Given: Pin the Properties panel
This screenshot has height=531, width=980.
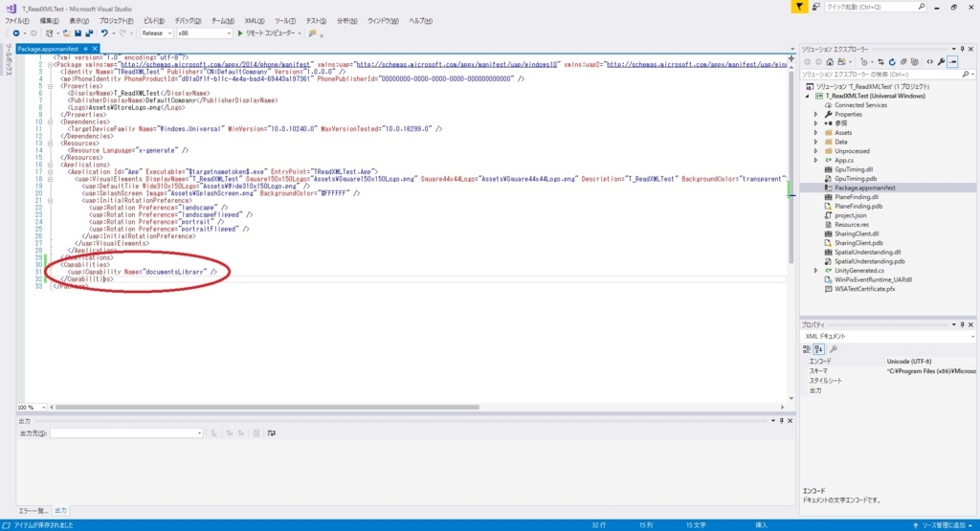Looking at the screenshot, I should click(x=962, y=325).
